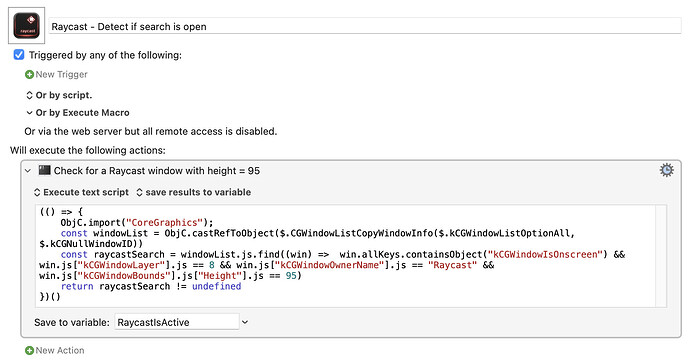This screenshot has width=690, height=363.
Task: Click the text 'Will execute the following actions:'
Action: [88, 150]
